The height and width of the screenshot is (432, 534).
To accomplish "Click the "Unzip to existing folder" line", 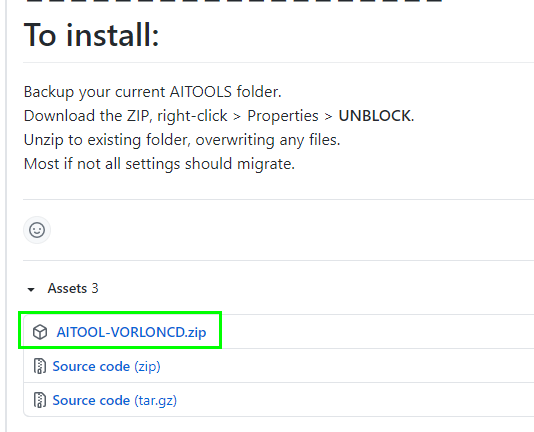I will click(x=182, y=140).
